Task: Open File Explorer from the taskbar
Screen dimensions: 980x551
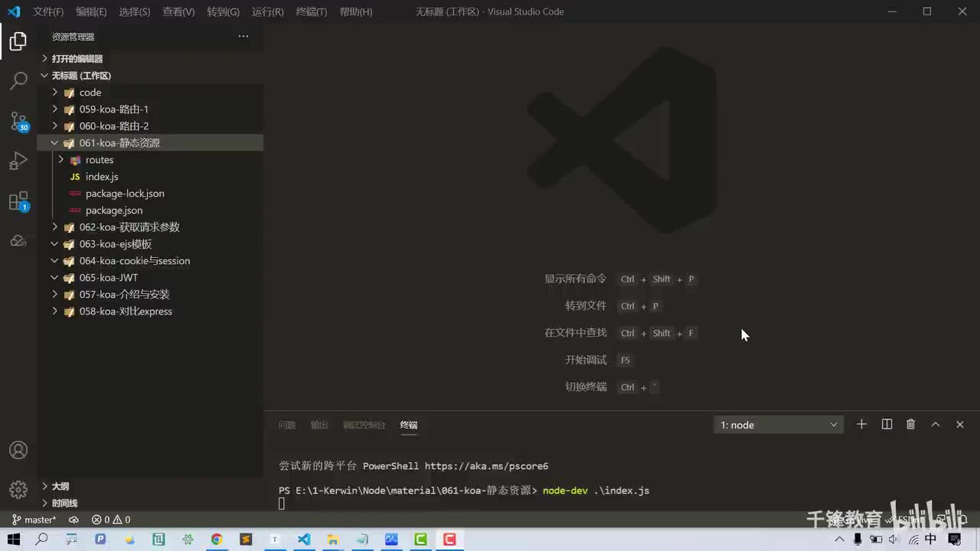Action: coord(333,540)
